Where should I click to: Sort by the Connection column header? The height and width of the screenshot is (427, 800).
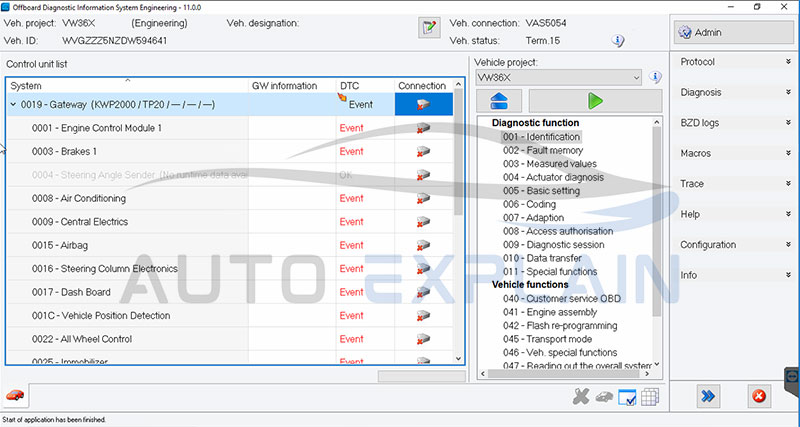click(x=423, y=86)
